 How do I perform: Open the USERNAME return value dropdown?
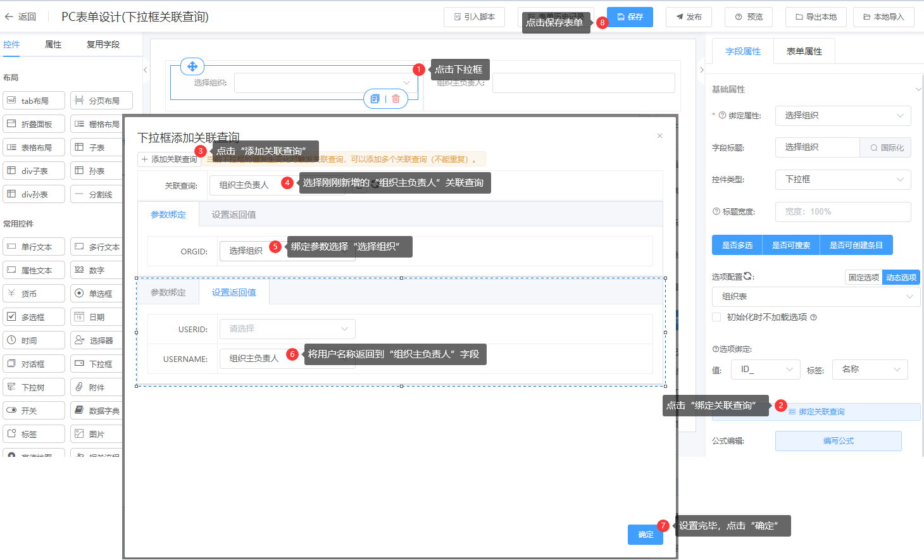[x=287, y=359]
